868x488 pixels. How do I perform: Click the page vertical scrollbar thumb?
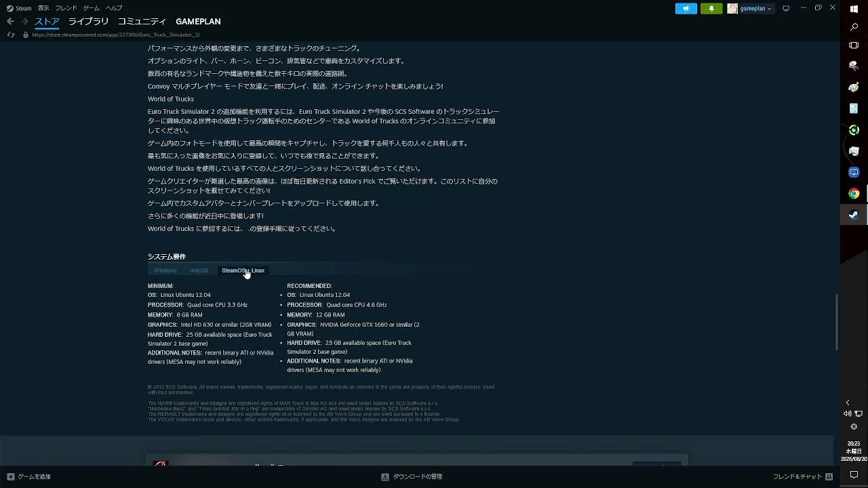[x=837, y=322]
